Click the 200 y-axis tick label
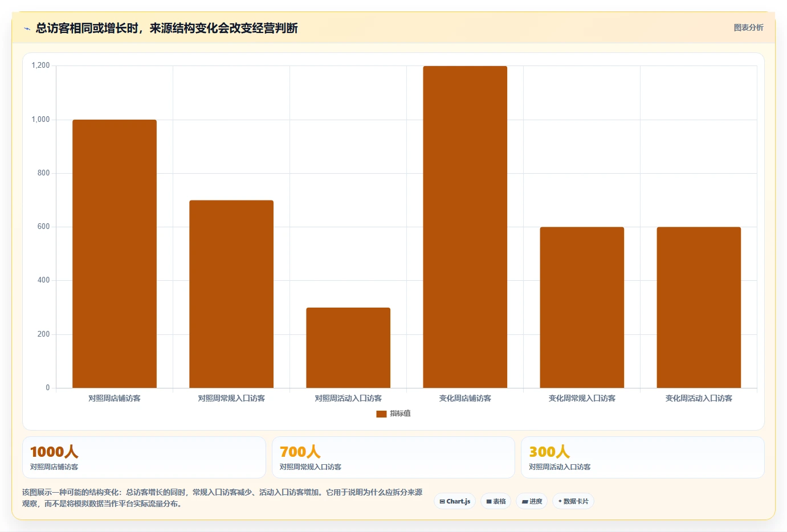 [x=43, y=334]
